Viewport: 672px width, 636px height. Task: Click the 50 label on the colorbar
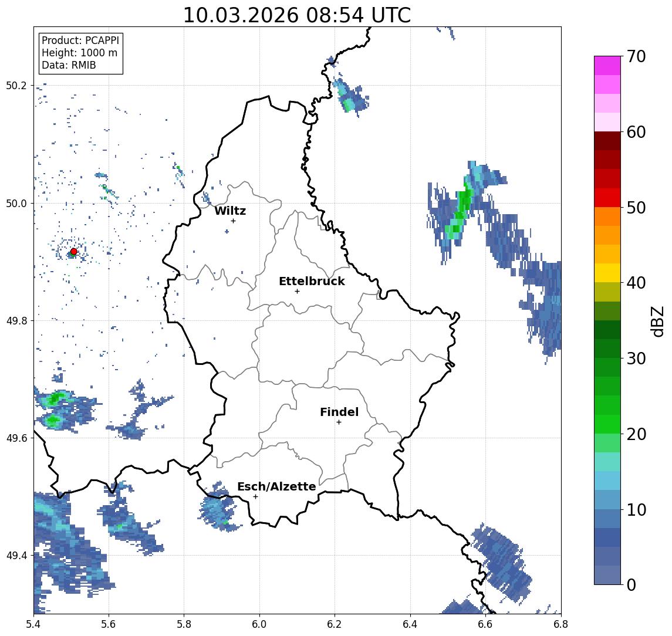pos(636,208)
